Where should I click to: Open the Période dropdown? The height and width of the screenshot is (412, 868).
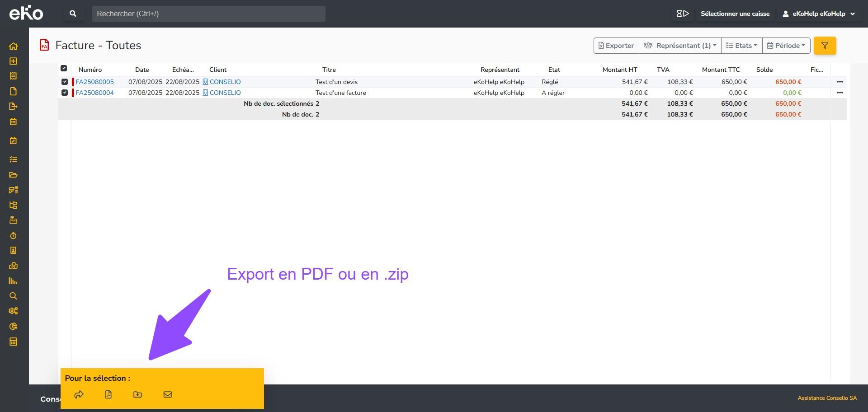786,46
